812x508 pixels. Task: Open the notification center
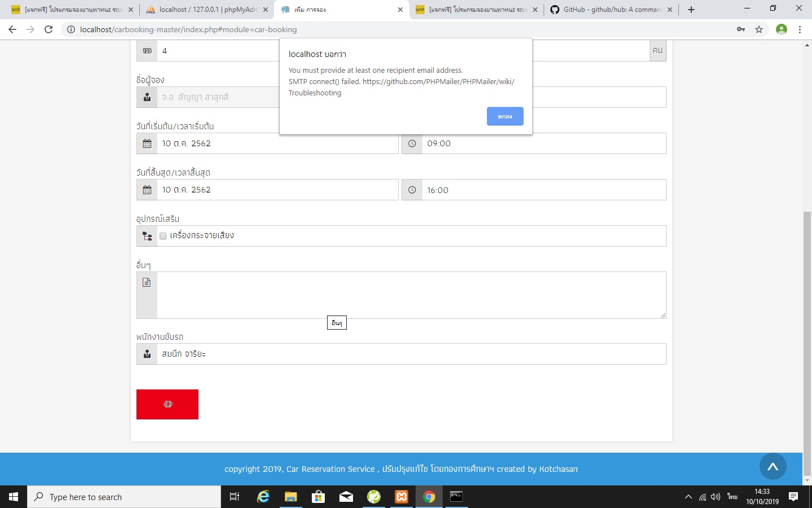pyautogui.click(x=793, y=497)
